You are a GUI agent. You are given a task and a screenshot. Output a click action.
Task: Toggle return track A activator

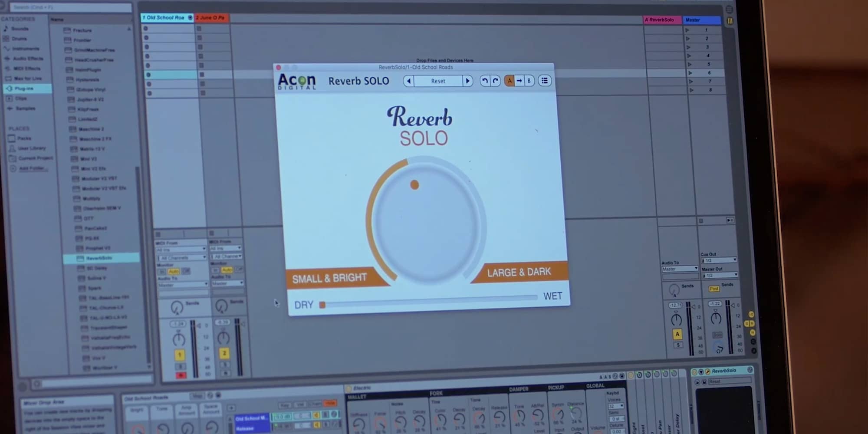(x=677, y=334)
